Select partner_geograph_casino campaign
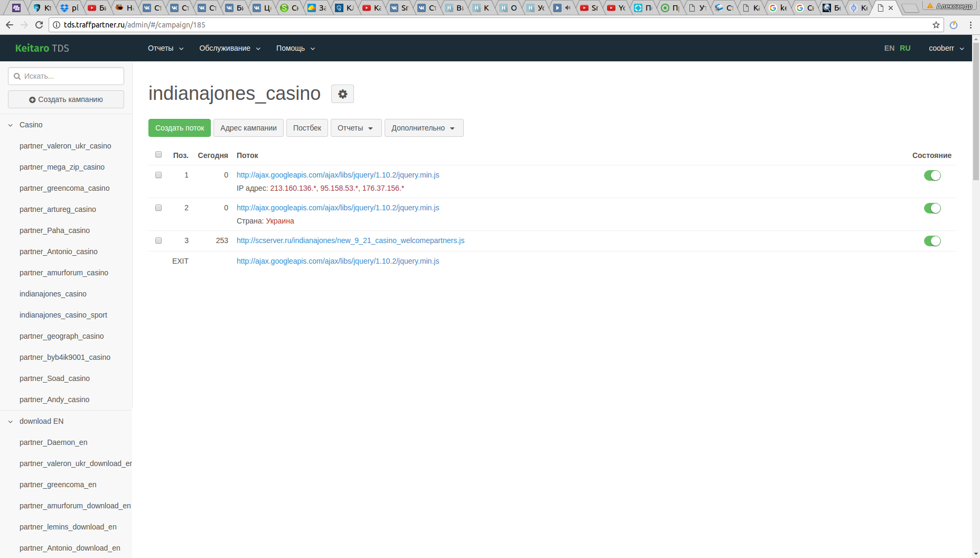The width and height of the screenshot is (980, 558). pos(61,336)
